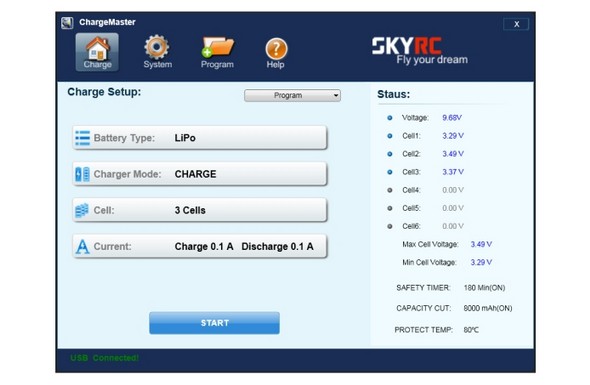
Task: Click the Current ampere 'A' icon
Action: click(82, 247)
